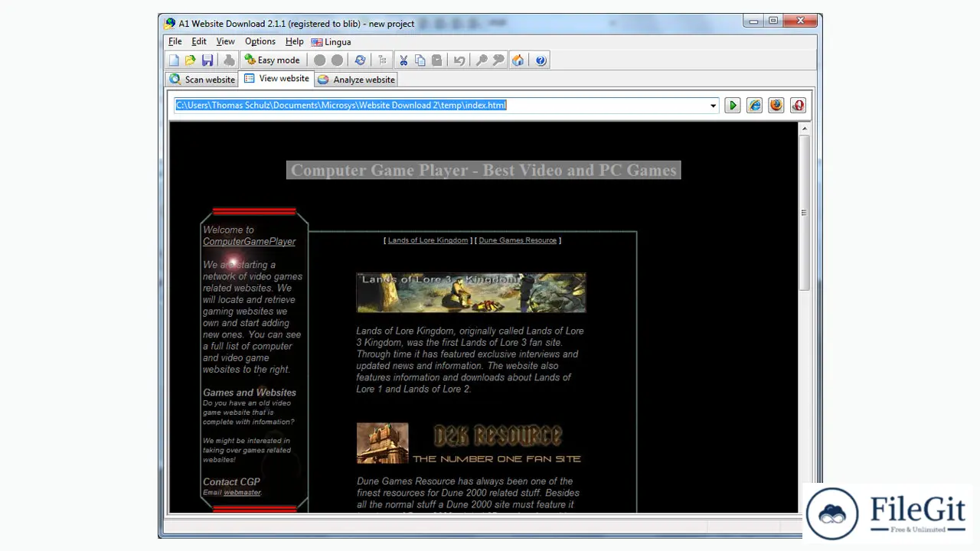Click the Undo arrow icon
The width and height of the screenshot is (980, 551).
click(x=459, y=60)
